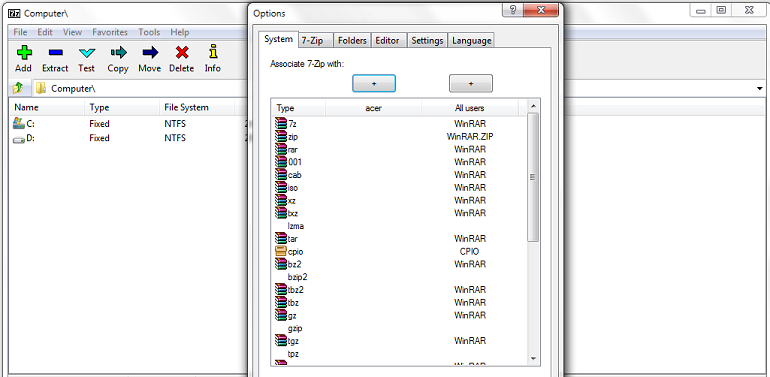Switch to the Editor tab
This screenshot has height=377, width=770.
point(388,41)
